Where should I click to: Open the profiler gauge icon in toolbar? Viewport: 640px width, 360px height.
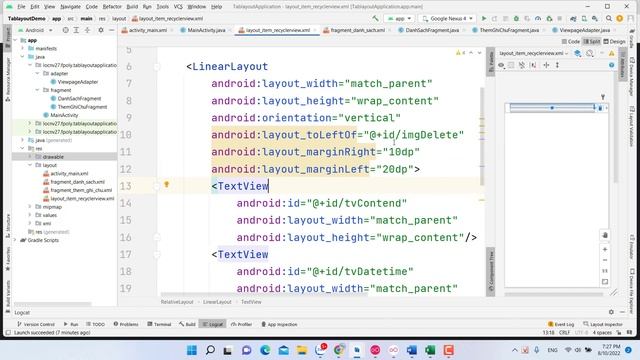point(538,18)
